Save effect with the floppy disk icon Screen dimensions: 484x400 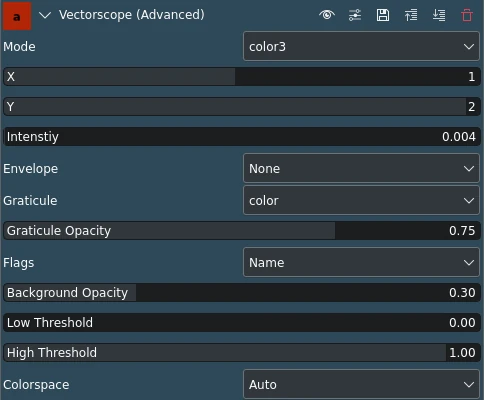coord(383,15)
